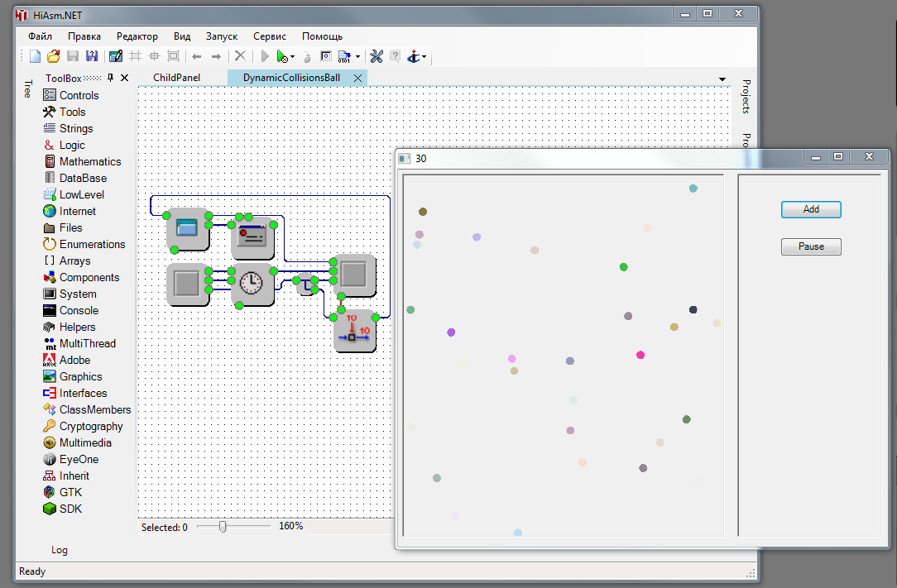Toggle the ToolBox pin button
The height and width of the screenshot is (588, 897).
[111, 78]
